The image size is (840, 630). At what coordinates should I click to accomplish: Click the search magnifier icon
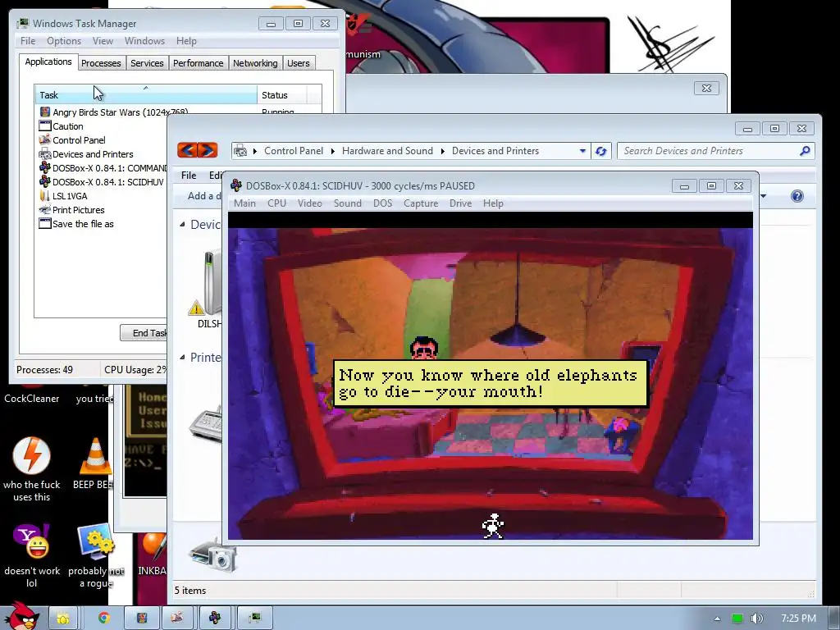pos(805,151)
